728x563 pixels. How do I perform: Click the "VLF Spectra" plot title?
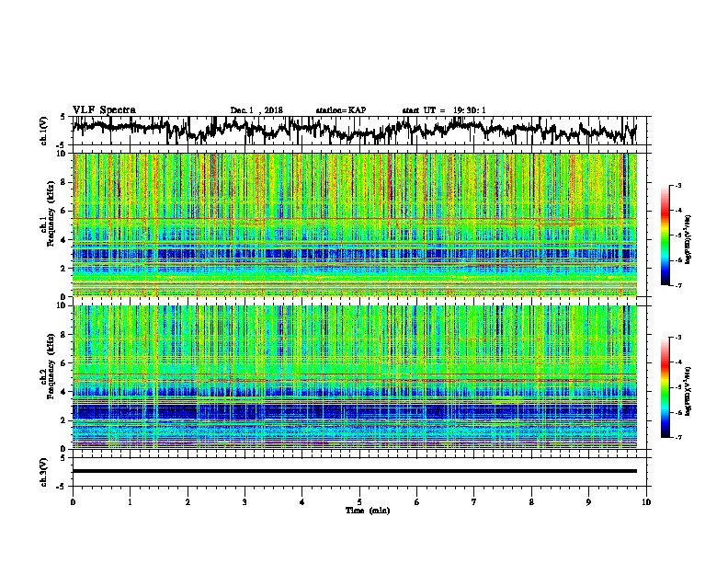(104, 110)
